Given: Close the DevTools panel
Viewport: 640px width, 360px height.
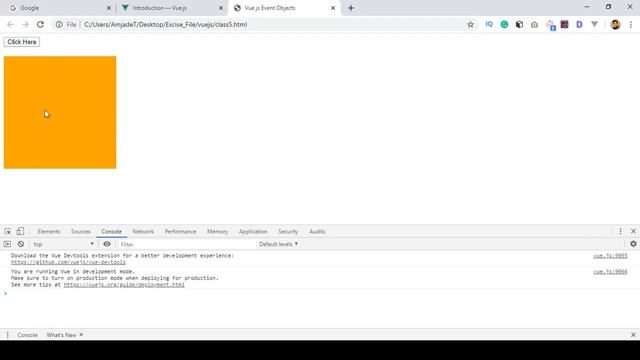Looking at the screenshot, I should (633, 231).
